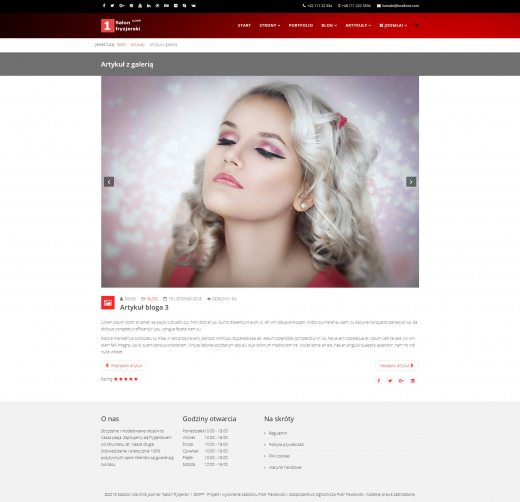Click the fifth rating star
This screenshot has width=520, height=502.
pyautogui.click(x=136, y=379)
